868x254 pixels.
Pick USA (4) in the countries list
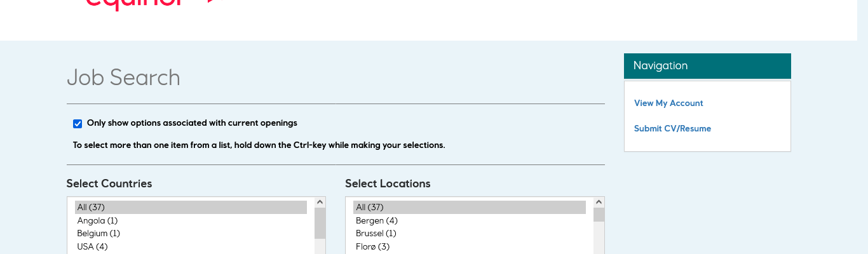[93, 246]
